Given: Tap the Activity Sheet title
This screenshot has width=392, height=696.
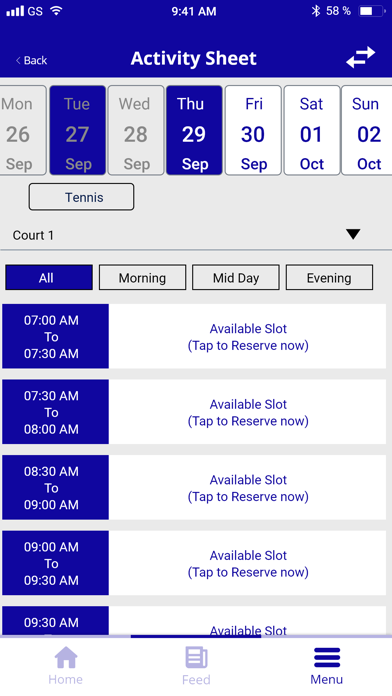Looking at the screenshot, I should (x=194, y=58).
